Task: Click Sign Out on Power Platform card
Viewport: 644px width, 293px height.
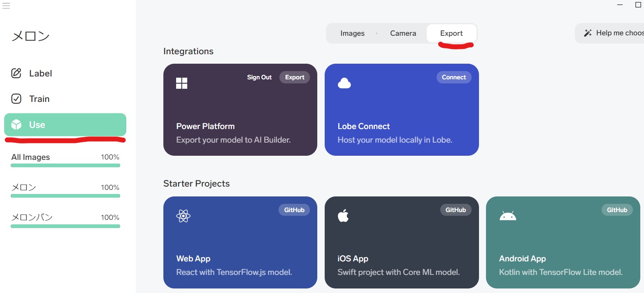Action: [259, 77]
